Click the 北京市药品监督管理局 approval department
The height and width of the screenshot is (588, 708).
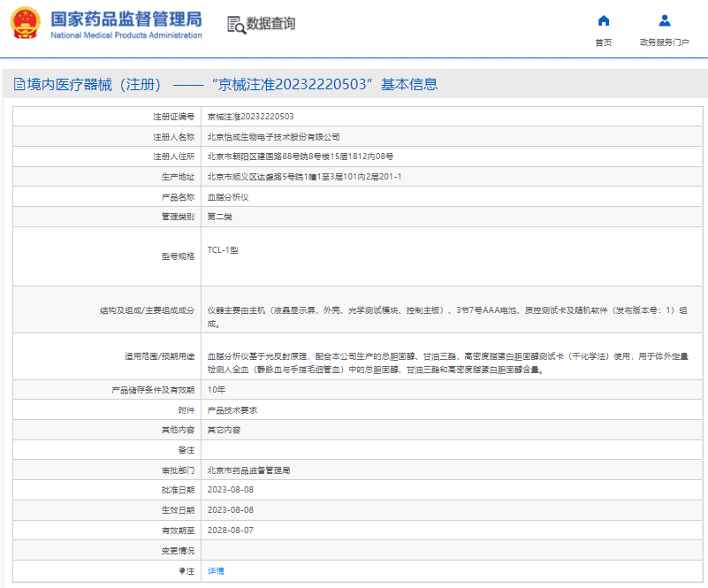click(x=248, y=470)
